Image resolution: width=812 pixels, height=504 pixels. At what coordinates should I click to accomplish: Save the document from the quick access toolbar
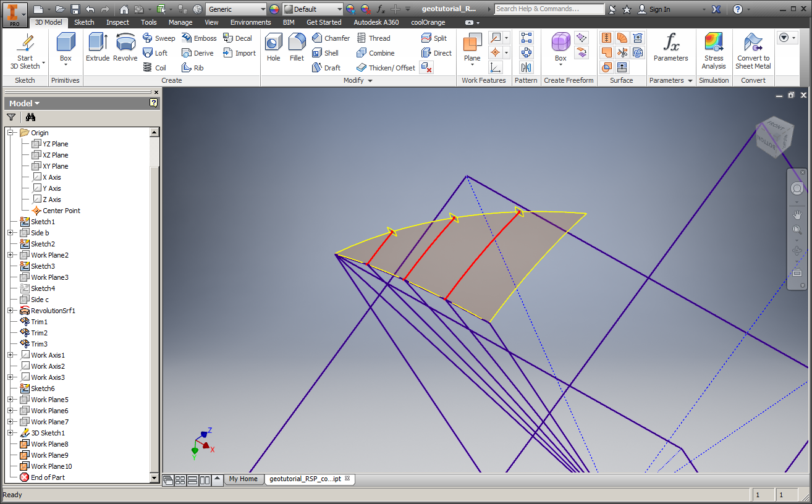click(x=75, y=9)
